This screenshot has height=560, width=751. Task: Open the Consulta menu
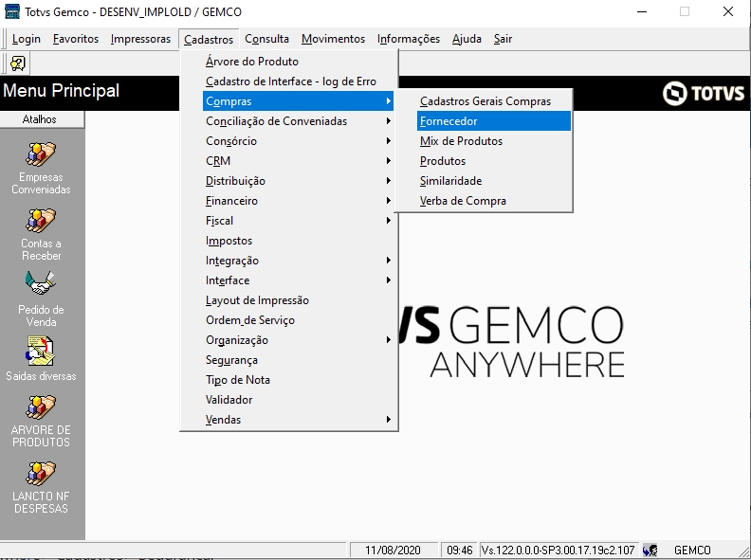pos(266,39)
